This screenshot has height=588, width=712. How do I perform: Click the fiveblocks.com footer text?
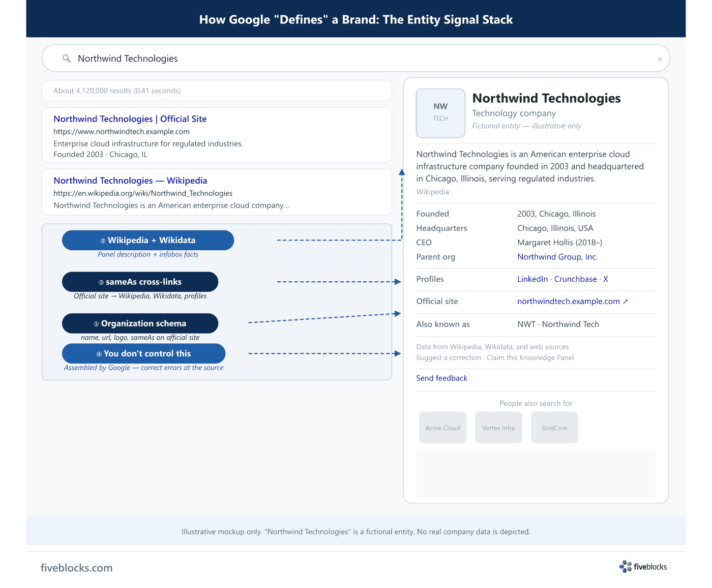[x=76, y=568]
